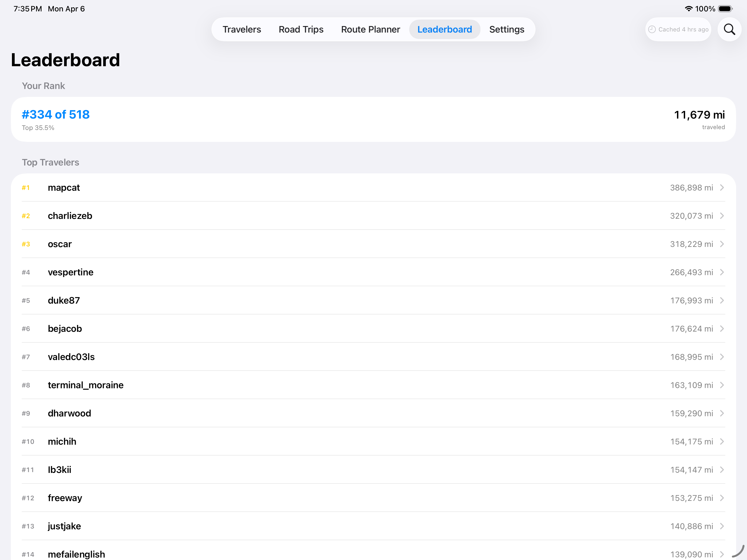The image size is (747, 560).
Task: Tap the 176,624 mi distance value
Action: (x=692, y=329)
